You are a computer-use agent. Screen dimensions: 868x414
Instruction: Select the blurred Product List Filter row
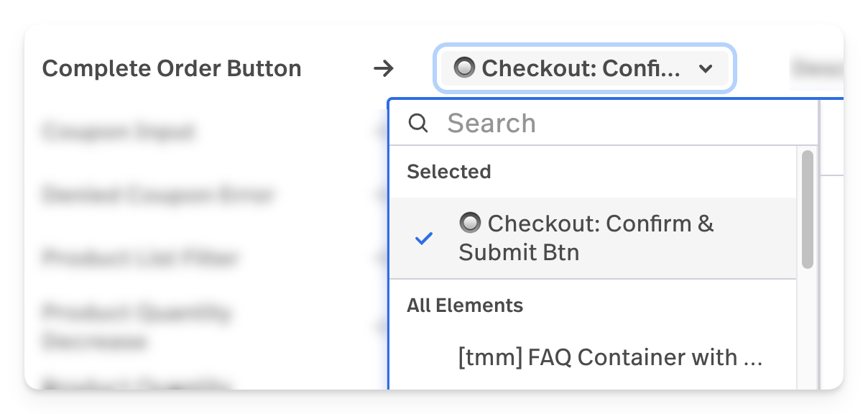pyautogui.click(x=140, y=257)
